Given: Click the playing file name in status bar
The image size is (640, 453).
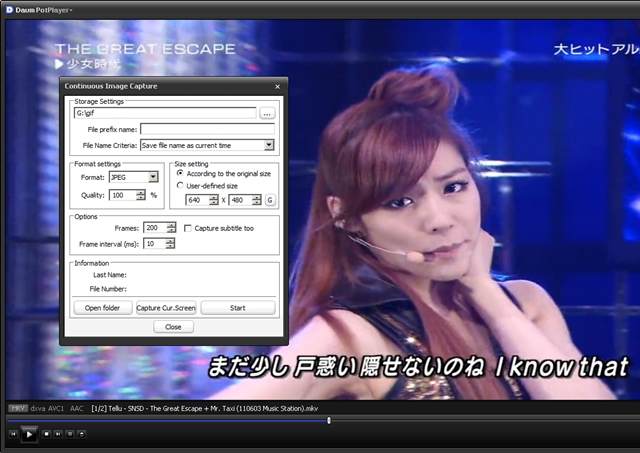Looking at the screenshot, I should click(x=204, y=408).
